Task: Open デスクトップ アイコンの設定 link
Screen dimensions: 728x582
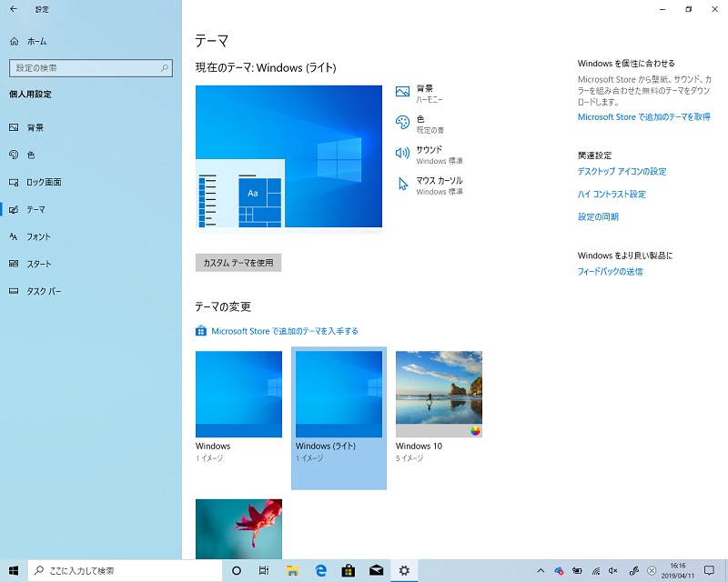Action: [622, 171]
